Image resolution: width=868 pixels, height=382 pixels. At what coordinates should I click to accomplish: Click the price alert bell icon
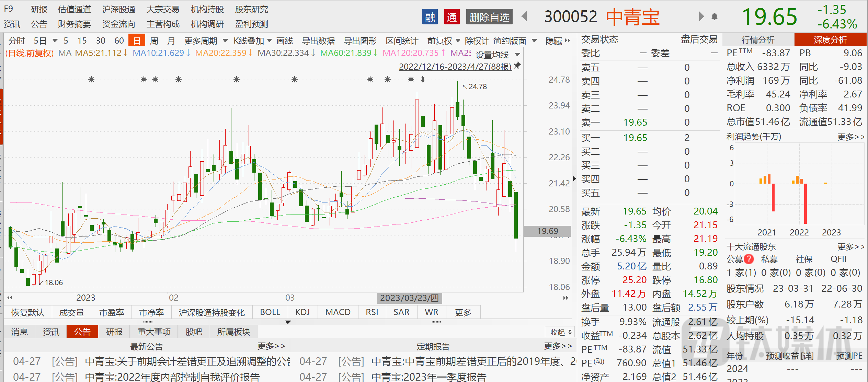click(715, 16)
